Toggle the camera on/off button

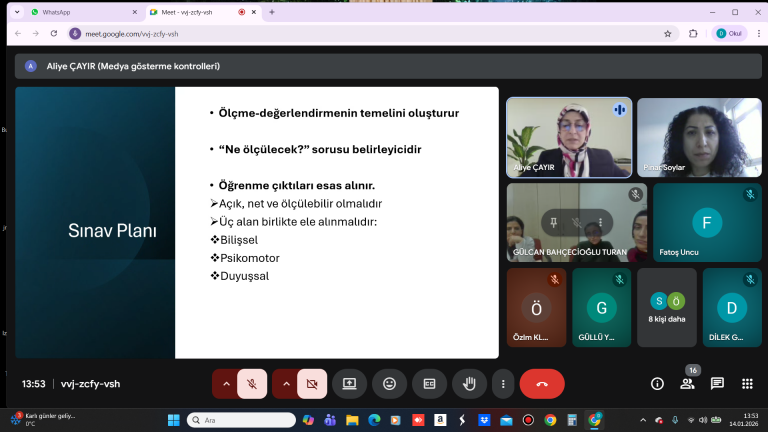coord(312,383)
